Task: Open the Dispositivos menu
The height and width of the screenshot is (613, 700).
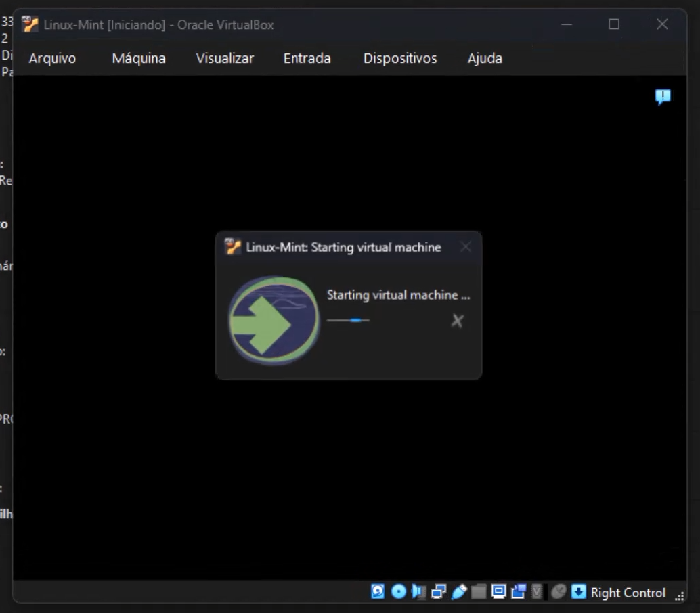Action: (400, 58)
